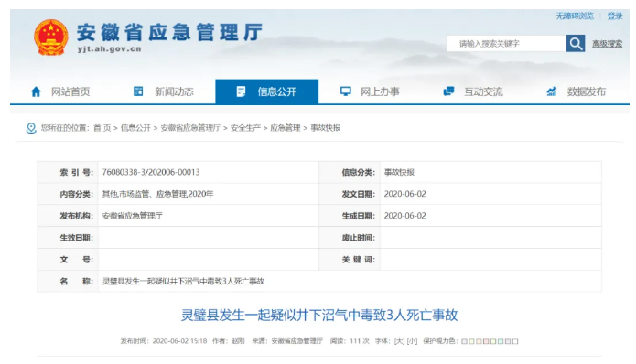
Task: Click the 登录 login link
Action: tap(615, 16)
